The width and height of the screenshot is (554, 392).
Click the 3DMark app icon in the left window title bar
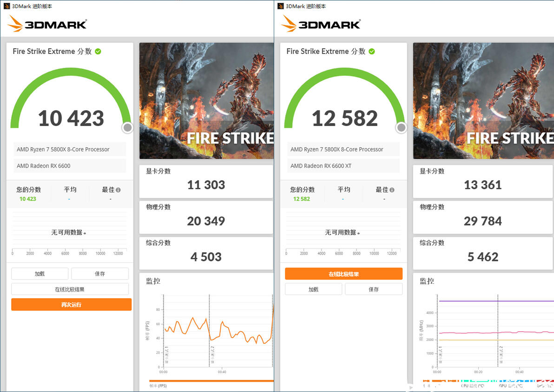(7, 6)
